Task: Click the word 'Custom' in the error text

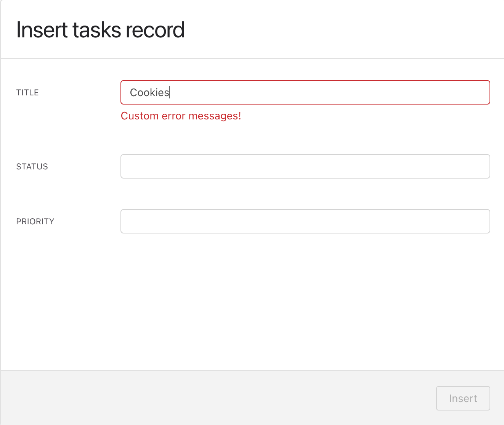Action: (x=140, y=116)
